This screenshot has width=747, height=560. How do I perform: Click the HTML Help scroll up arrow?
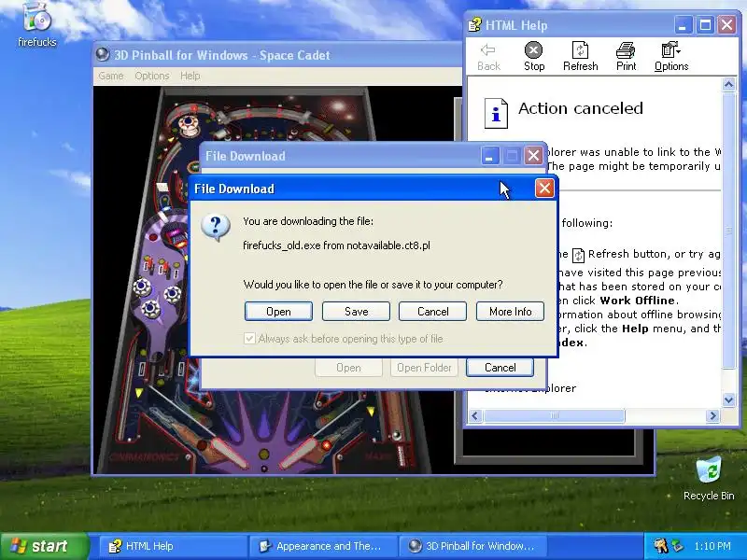tap(728, 85)
